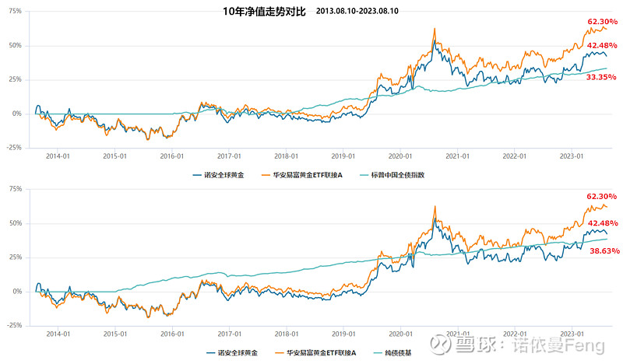
Task: Click 2023-01 on the lower chart time axis
Action: tap(572, 334)
